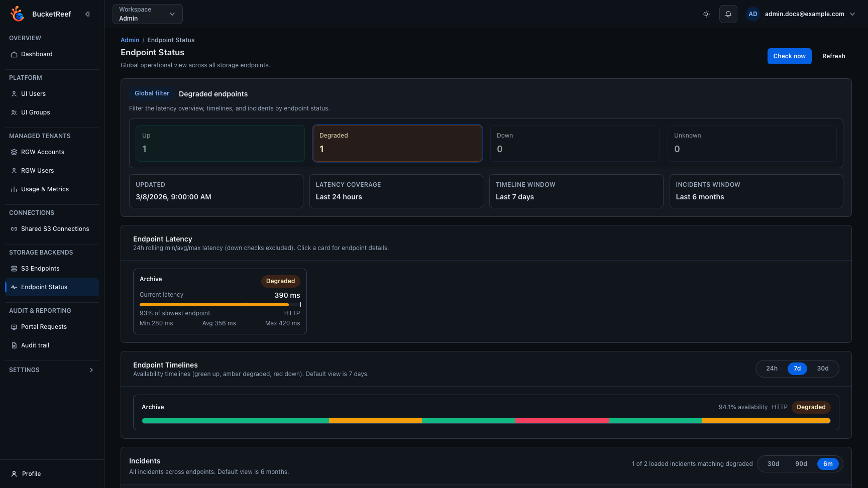
Task: Click the Usage & Metrics chart icon
Action: (14, 189)
